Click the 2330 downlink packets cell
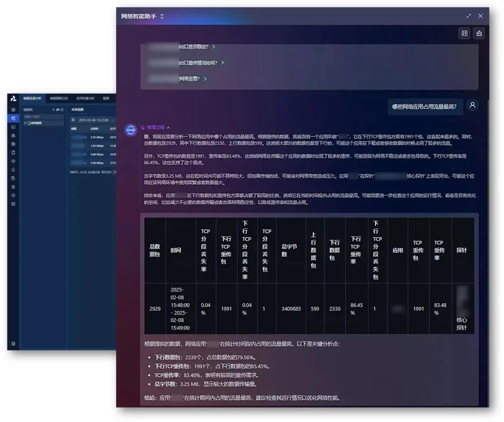Screen dimensions: 504x422 (x=335, y=309)
